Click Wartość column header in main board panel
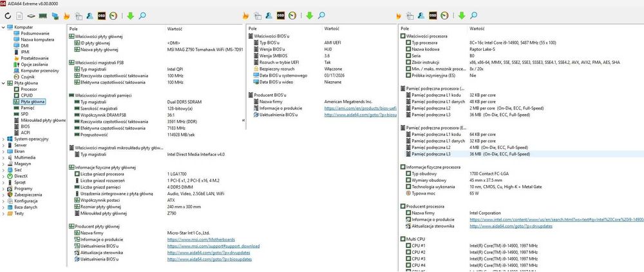The height and width of the screenshot is (272, 644). [x=175, y=29]
